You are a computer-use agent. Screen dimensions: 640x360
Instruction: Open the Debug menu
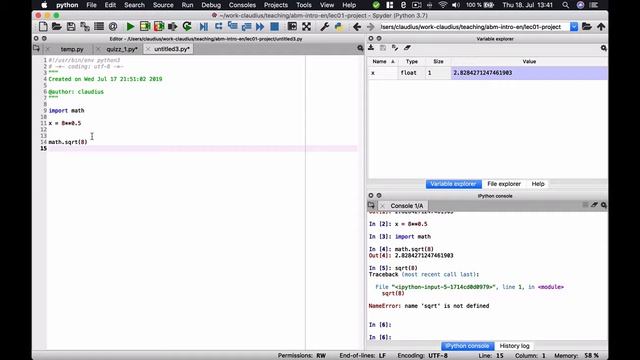[211, 5]
